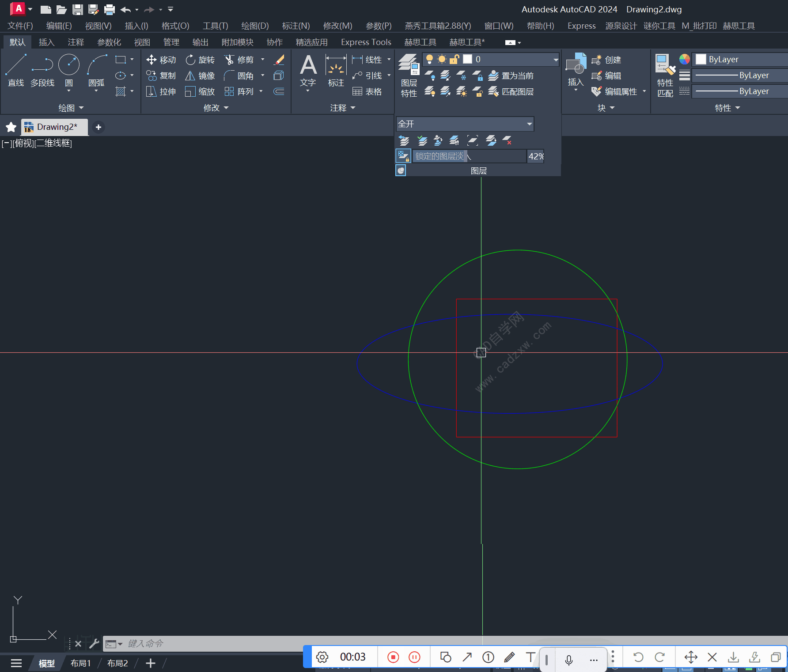Switch to the 布局1 layout tab
Screen dimensions: 788x672
pyautogui.click(x=80, y=663)
